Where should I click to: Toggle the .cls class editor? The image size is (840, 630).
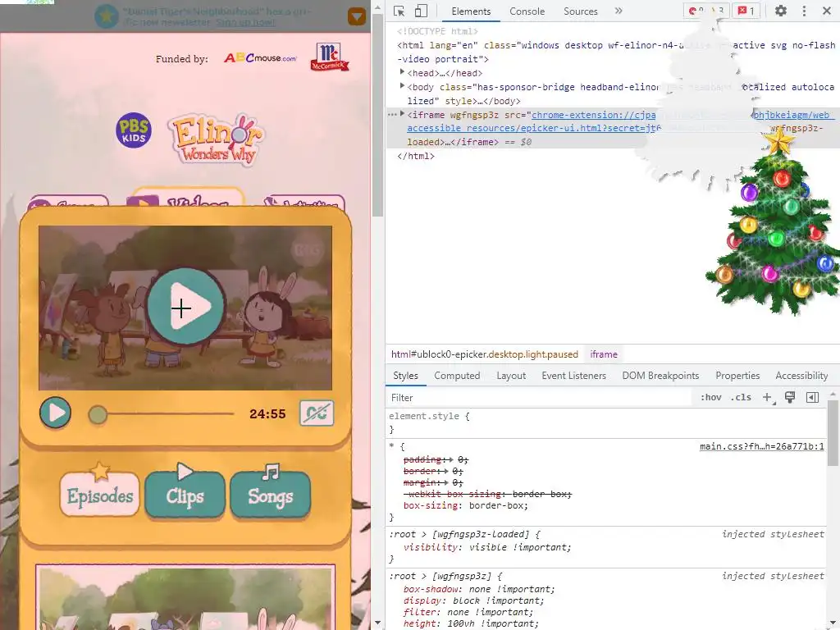[741, 398]
